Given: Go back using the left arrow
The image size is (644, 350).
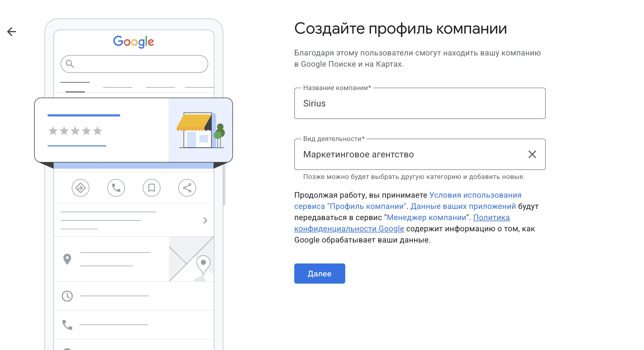Looking at the screenshot, I should pos(11,31).
